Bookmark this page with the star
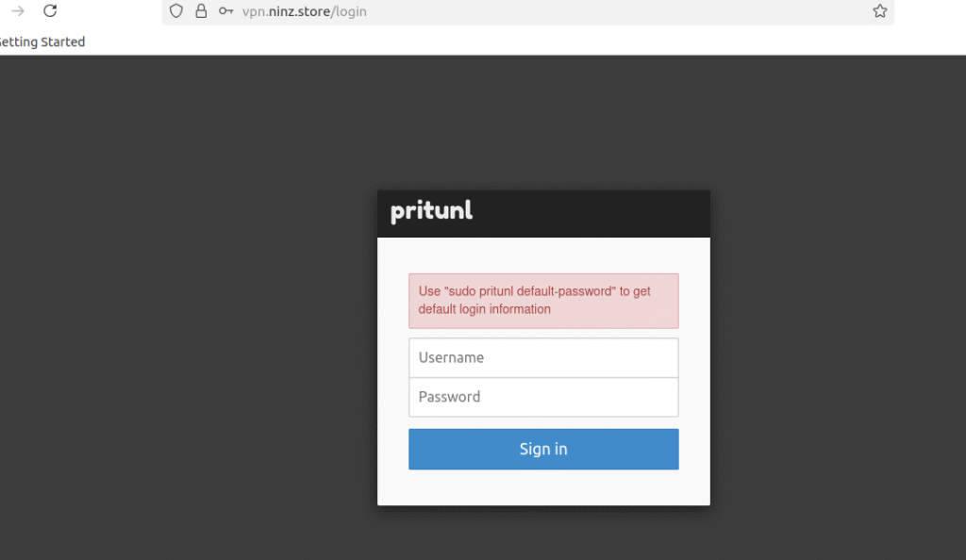Viewport: 966px width, 560px height. 880,11
